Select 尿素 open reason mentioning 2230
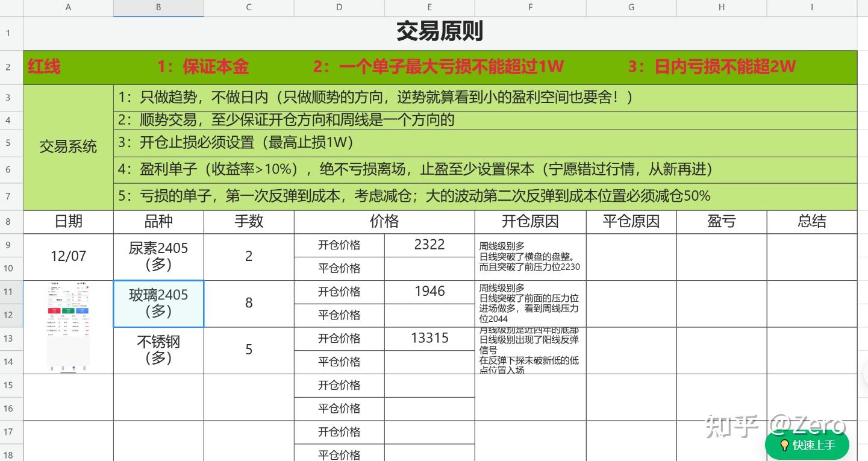The width and height of the screenshot is (868, 461). tap(530, 257)
